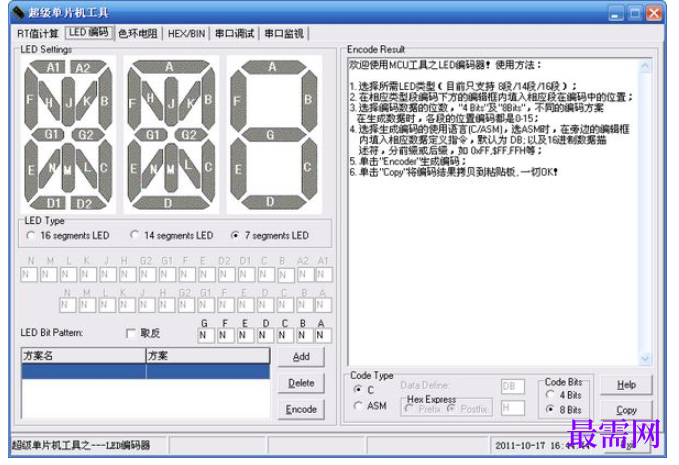Click segment G1 on 16-segment display

[49, 135]
